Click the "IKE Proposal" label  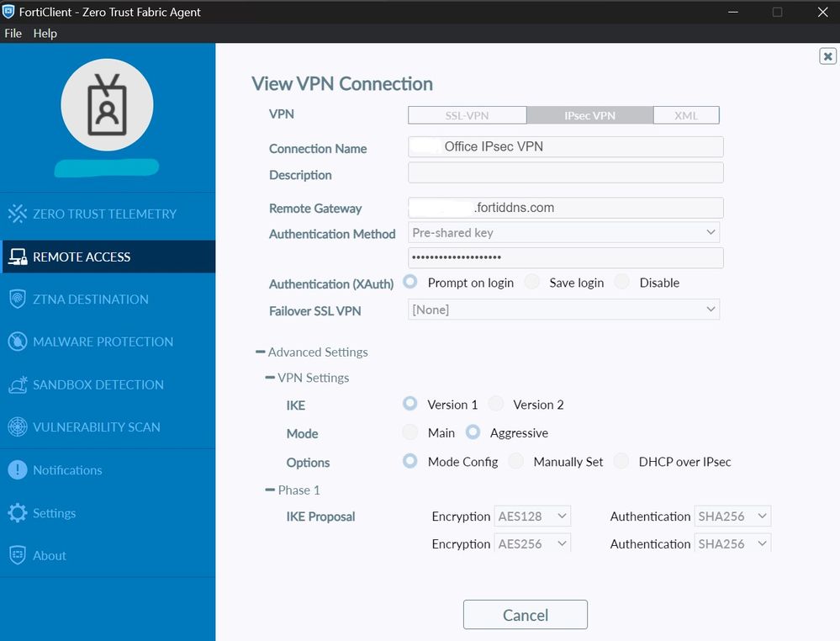point(320,517)
